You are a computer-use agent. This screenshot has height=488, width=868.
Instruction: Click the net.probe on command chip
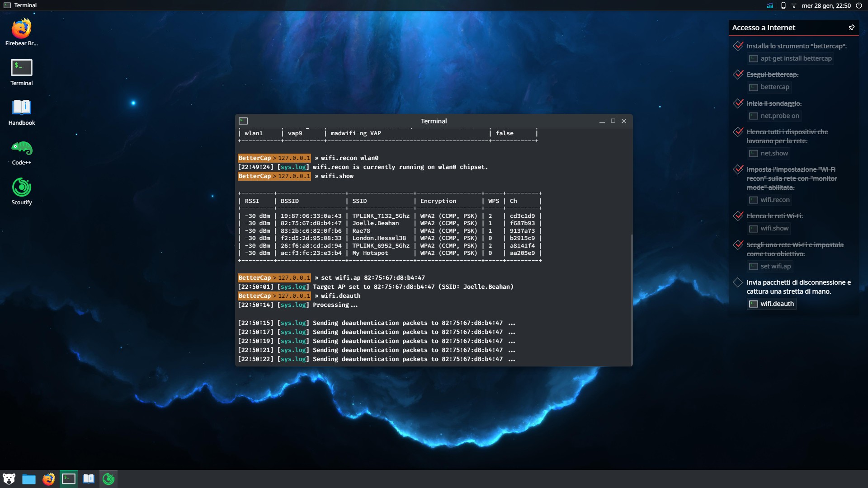(774, 116)
